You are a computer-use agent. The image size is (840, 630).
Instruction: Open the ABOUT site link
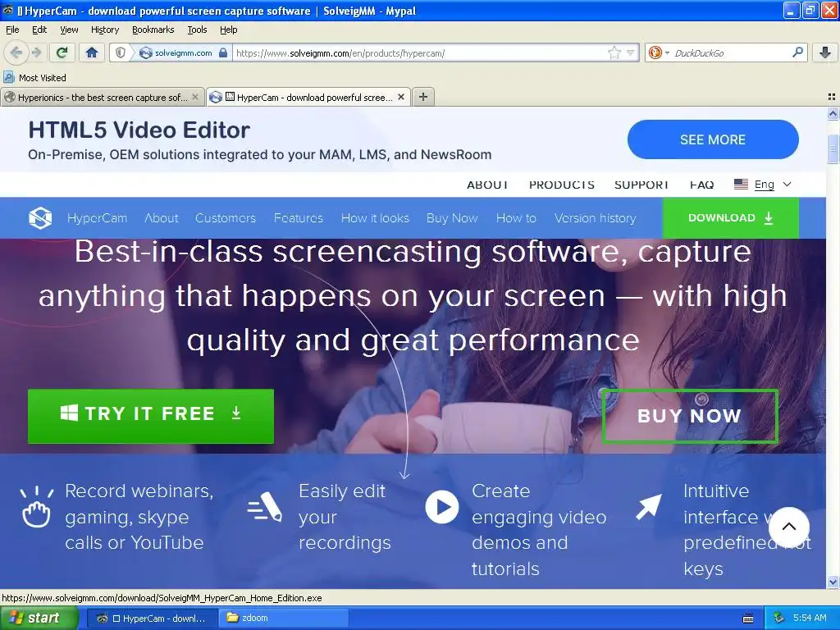coord(487,185)
